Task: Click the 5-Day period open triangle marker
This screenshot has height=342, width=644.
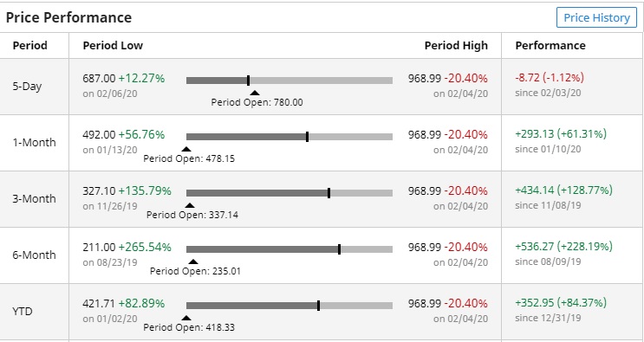Action: [x=255, y=93]
